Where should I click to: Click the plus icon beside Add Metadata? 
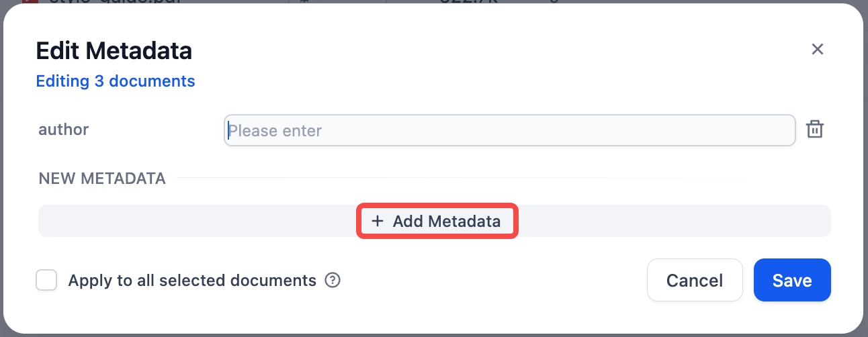(x=378, y=221)
